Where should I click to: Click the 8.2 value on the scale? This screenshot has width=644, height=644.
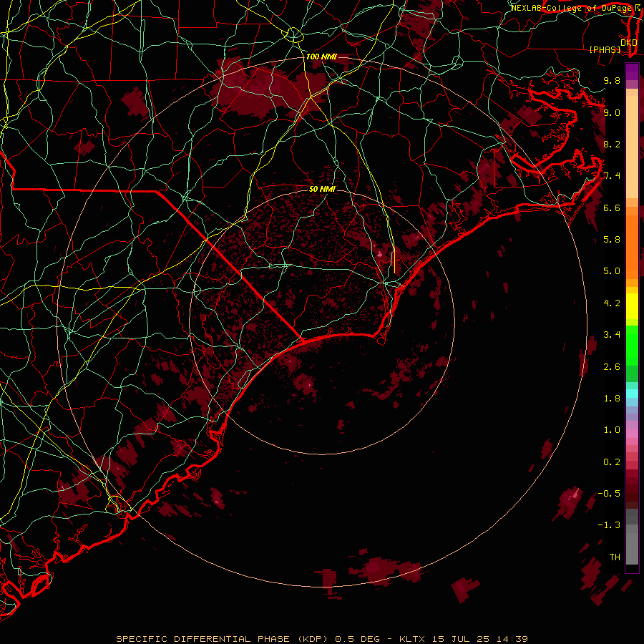612,144
